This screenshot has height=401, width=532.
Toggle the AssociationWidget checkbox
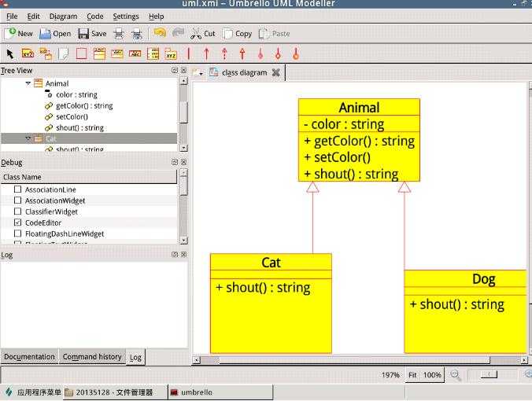[17, 200]
